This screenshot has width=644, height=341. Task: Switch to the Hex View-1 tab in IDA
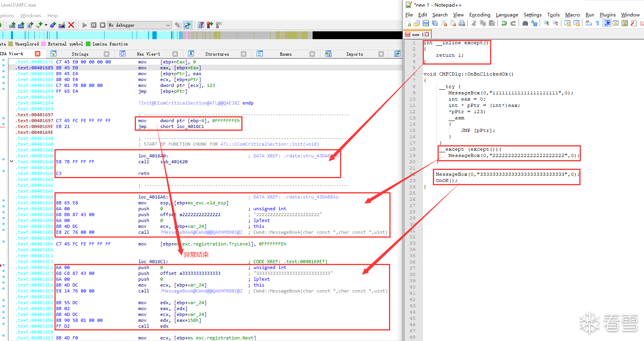[148, 54]
